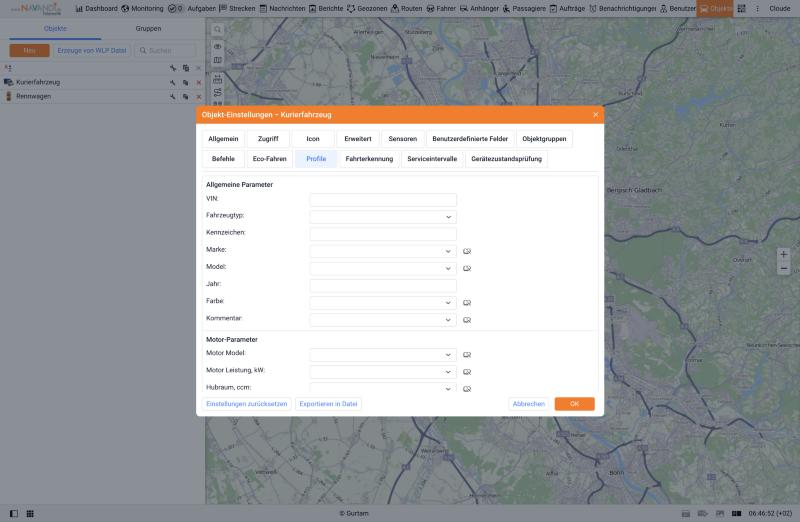Open the Dashboard menu item
800x522 pixels.
click(96, 9)
